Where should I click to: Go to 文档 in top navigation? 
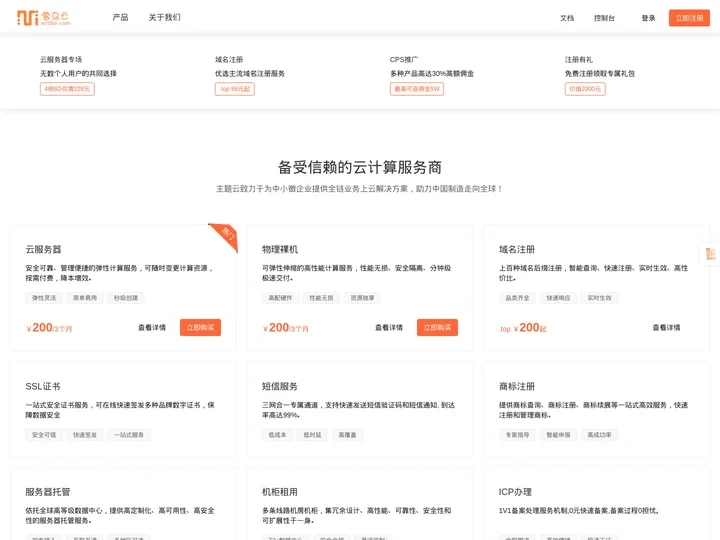(x=567, y=18)
